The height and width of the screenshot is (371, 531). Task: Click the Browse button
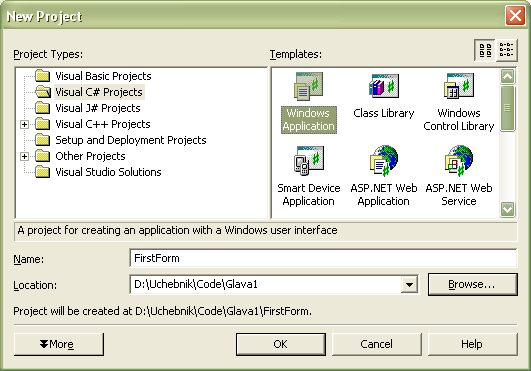[472, 284]
